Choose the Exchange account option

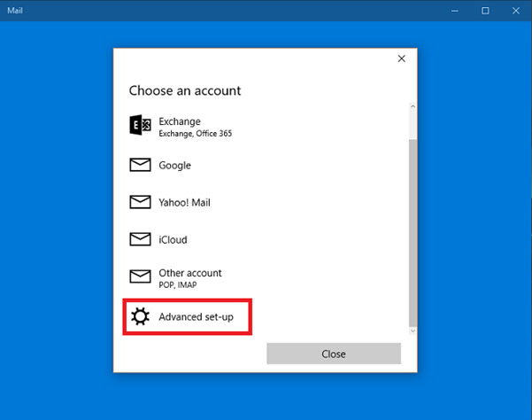coord(265,127)
